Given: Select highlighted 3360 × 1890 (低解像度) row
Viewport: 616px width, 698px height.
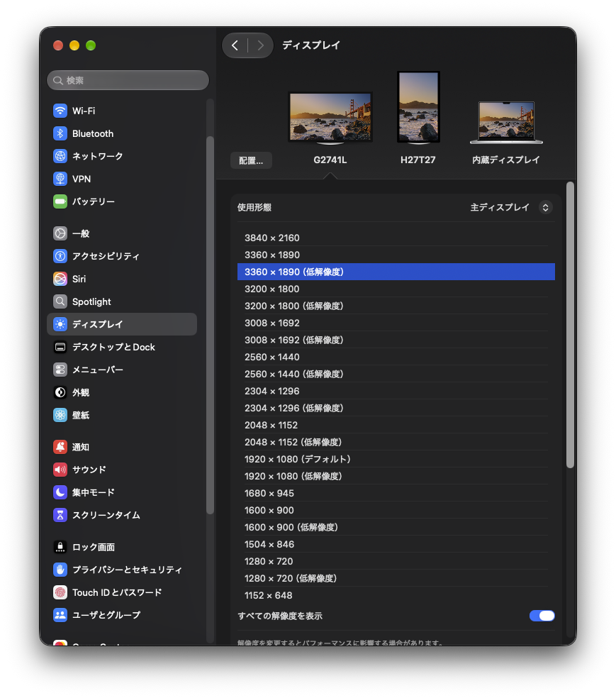Looking at the screenshot, I should click(396, 272).
